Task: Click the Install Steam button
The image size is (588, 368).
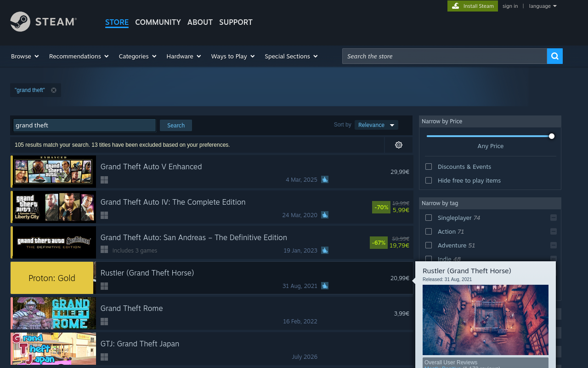Action: [473, 6]
